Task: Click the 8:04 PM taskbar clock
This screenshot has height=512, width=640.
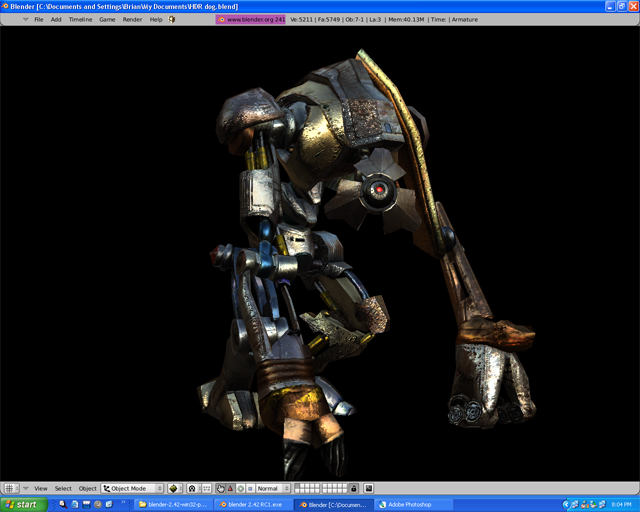Action: pos(622,505)
